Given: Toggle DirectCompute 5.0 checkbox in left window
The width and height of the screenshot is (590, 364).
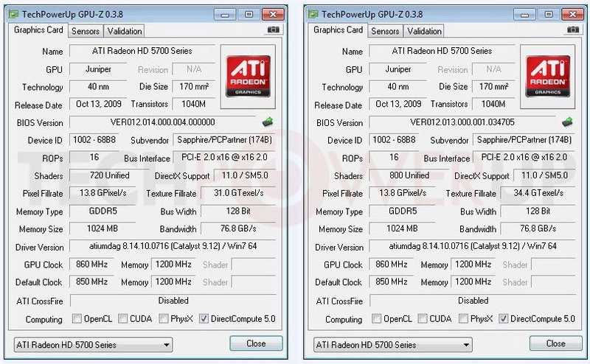Looking at the screenshot, I should (x=204, y=319).
